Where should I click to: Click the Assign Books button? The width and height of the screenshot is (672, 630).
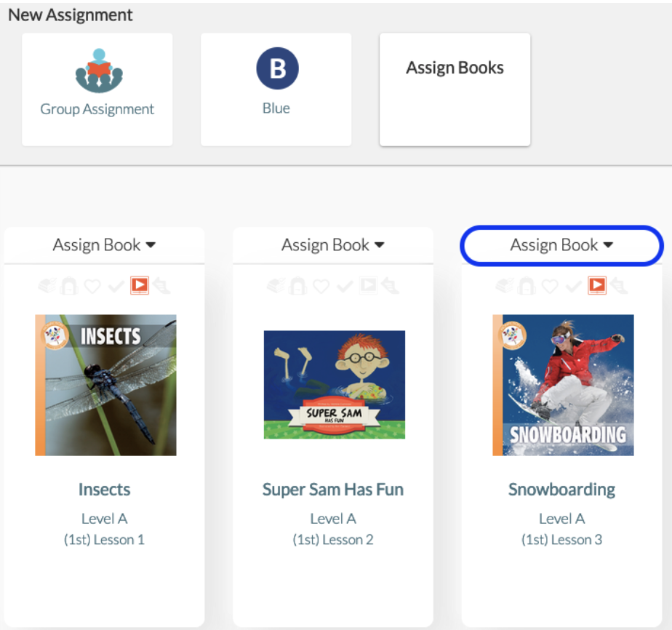(455, 89)
